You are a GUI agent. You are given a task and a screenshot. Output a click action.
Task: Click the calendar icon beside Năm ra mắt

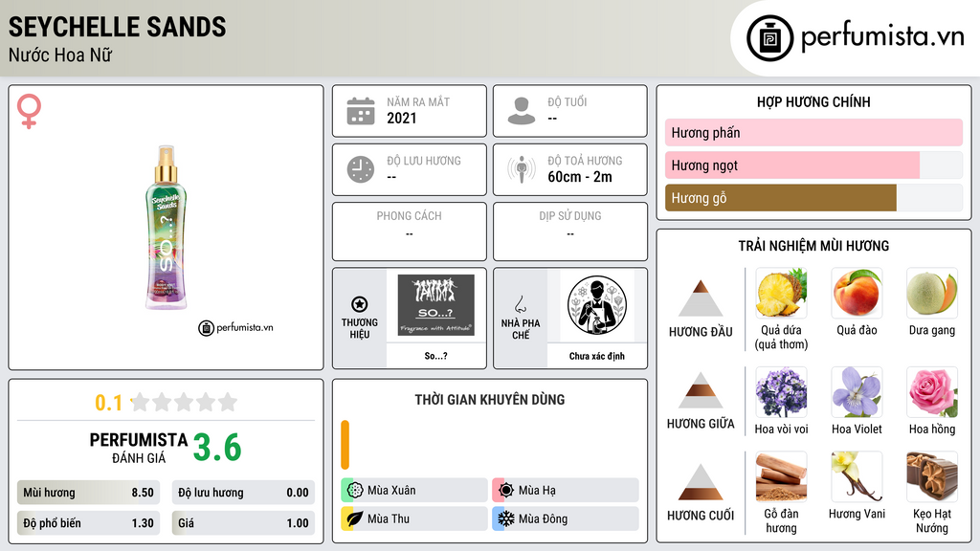361,111
